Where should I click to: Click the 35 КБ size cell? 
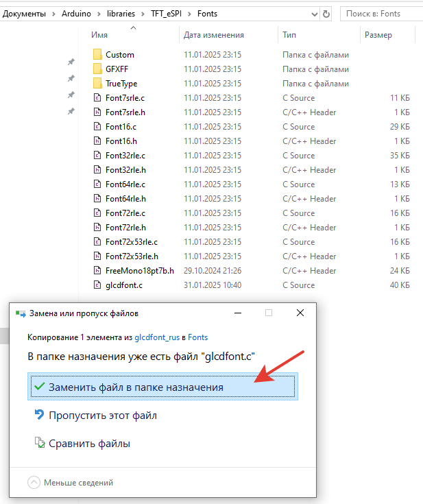[x=400, y=155]
